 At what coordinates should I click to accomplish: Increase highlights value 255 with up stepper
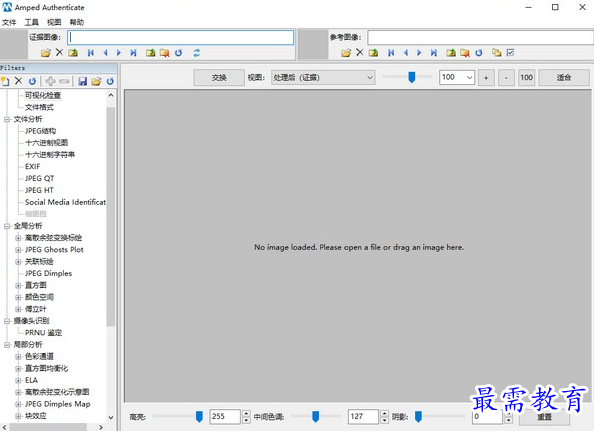pos(246,413)
